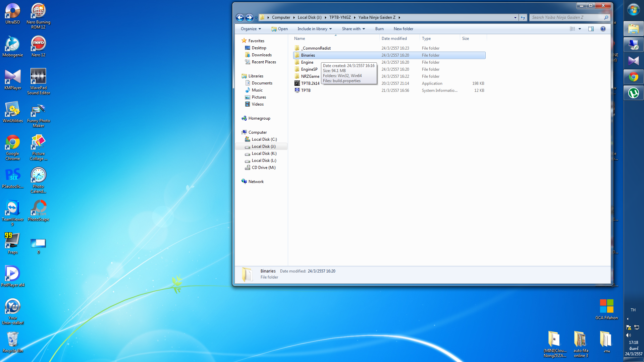Open change view options dropdown arrow

coord(580,29)
